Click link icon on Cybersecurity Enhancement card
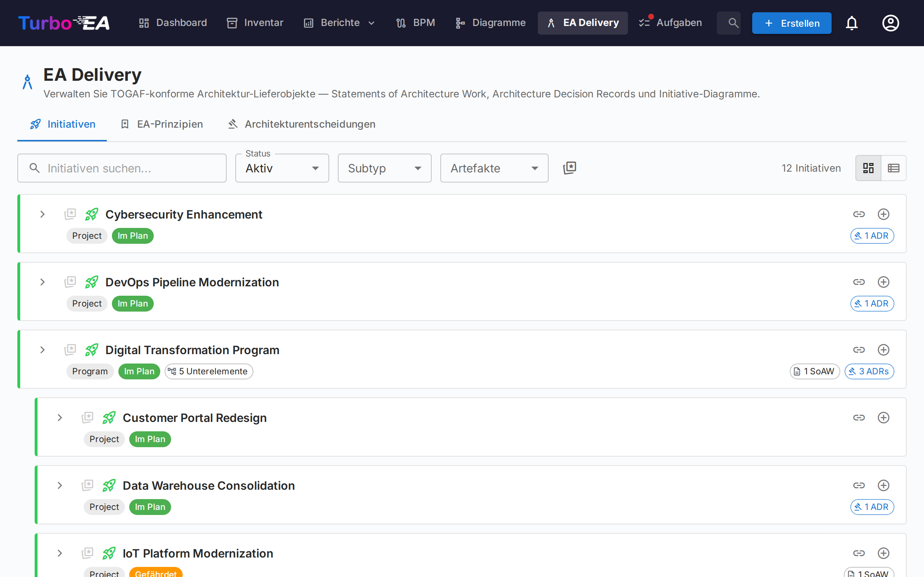 (x=859, y=215)
